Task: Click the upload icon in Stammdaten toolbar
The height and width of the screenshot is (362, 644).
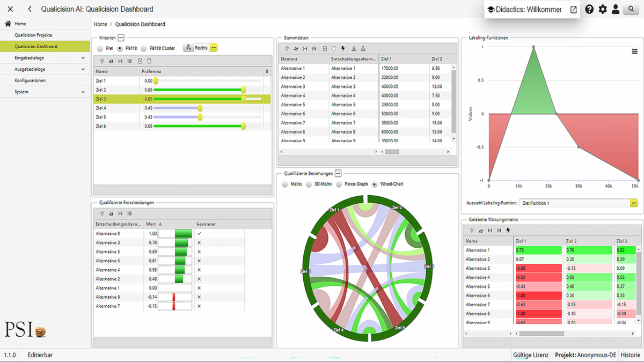Action: point(354,49)
